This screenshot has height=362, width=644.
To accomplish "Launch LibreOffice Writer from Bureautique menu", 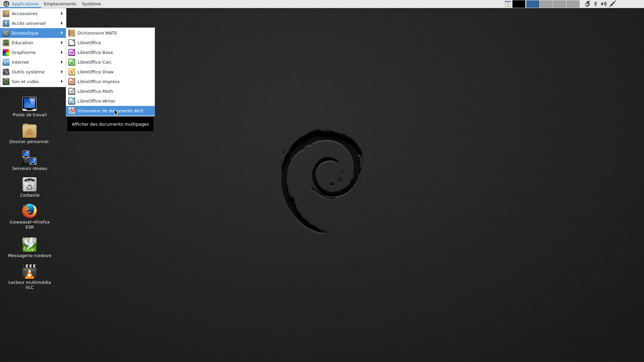I will tap(96, 101).
